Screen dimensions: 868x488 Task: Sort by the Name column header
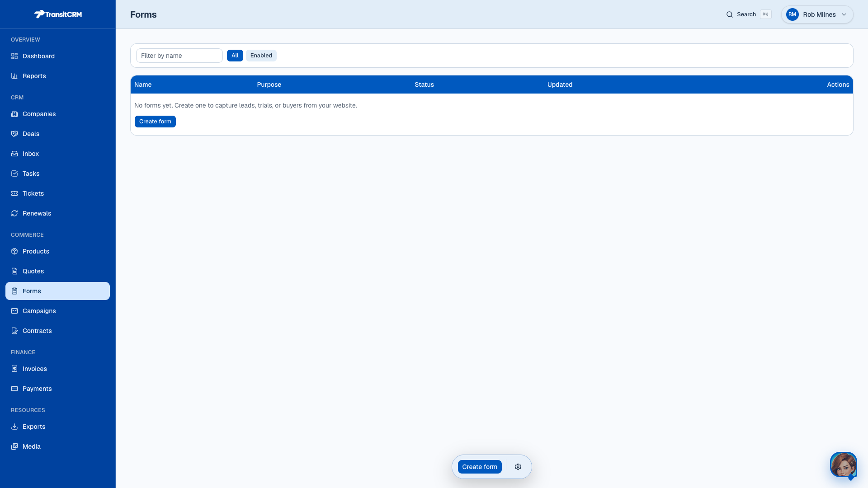(143, 84)
